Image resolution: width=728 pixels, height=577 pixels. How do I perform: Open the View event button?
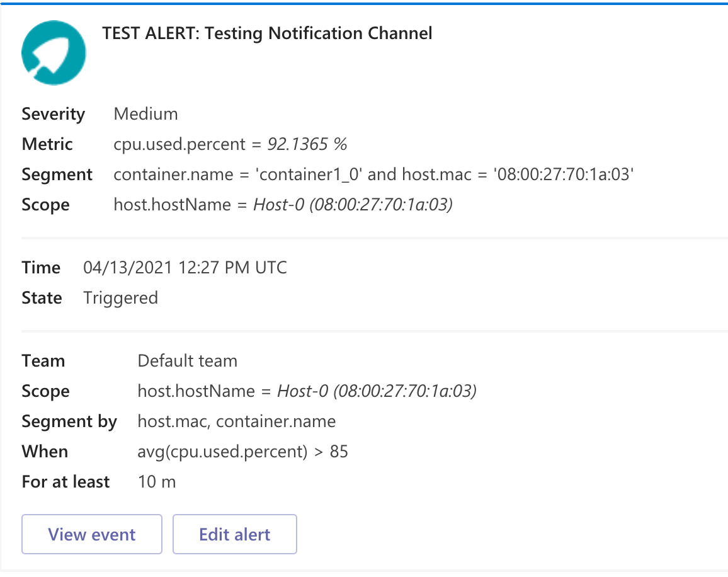[x=92, y=534]
